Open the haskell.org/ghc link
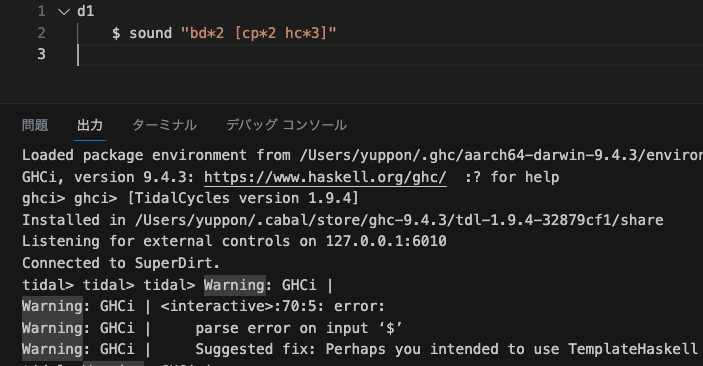 point(325,177)
